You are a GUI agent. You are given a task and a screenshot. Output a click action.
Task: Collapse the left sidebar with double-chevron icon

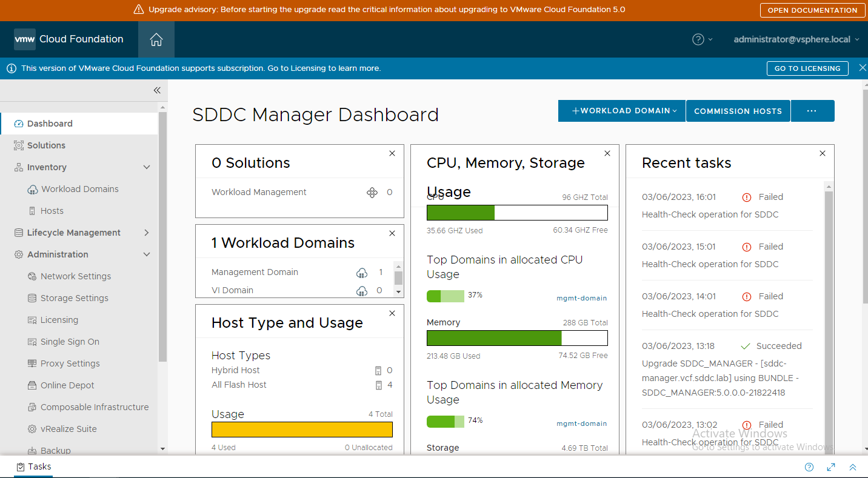point(157,90)
